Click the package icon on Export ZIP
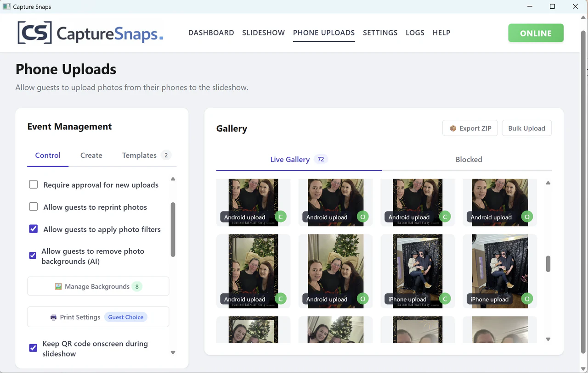588x373 pixels. [x=453, y=128]
